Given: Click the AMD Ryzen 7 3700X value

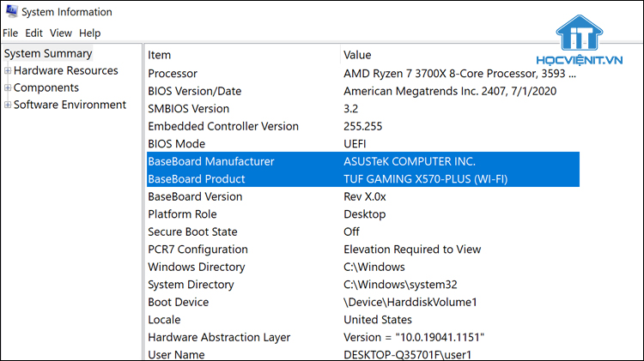Looking at the screenshot, I should [x=459, y=74].
